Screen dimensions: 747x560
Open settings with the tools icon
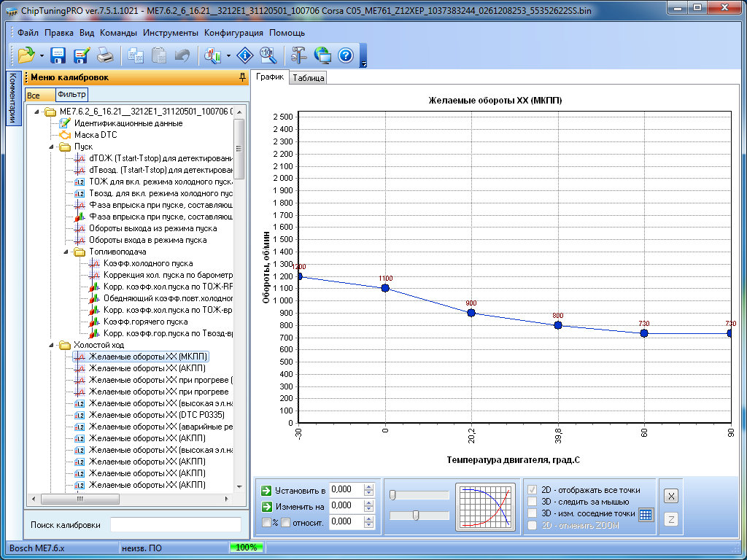pos(299,55)
